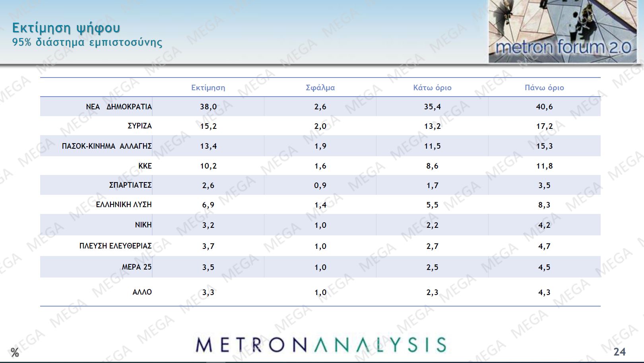Click the 95% διάστημα εμπιστοσύνης subtitle

click(x=87, y=42)
